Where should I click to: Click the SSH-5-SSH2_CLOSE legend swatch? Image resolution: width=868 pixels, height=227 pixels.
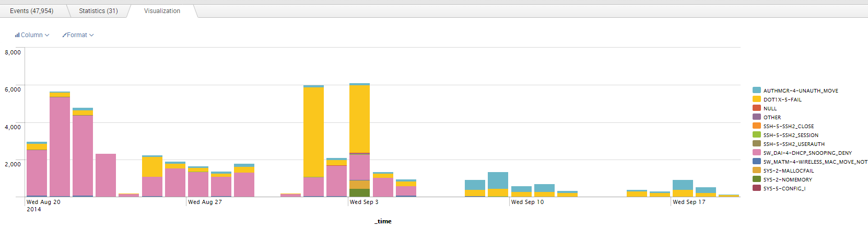tap(756, 126)
